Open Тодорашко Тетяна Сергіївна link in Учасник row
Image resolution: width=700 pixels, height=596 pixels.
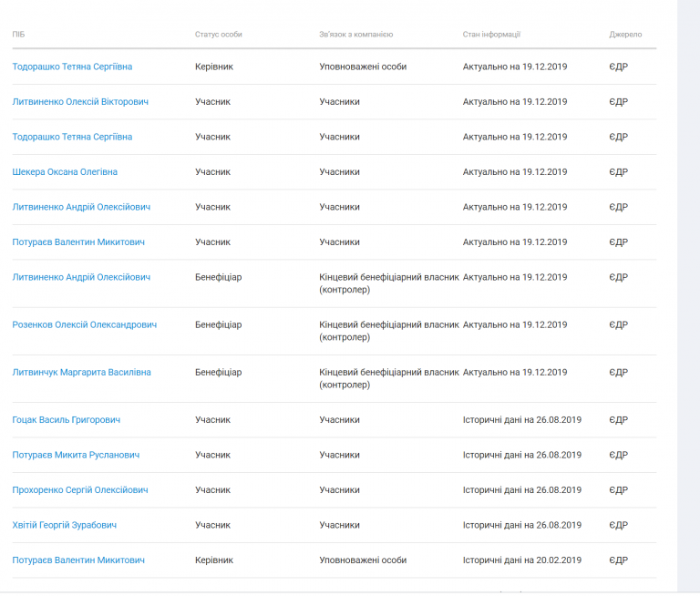point(72,137)
